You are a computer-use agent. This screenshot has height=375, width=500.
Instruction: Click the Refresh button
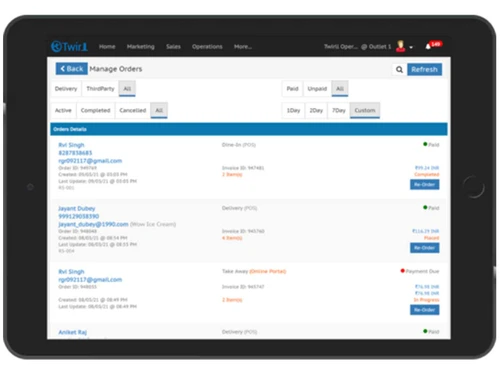[x=424, y=69]
